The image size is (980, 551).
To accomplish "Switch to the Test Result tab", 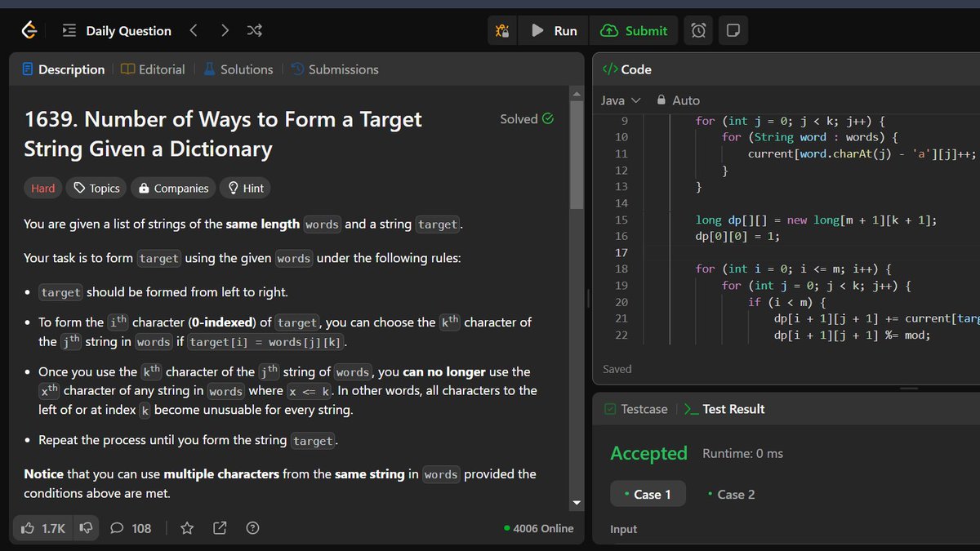I will click(x=724, y=409).
